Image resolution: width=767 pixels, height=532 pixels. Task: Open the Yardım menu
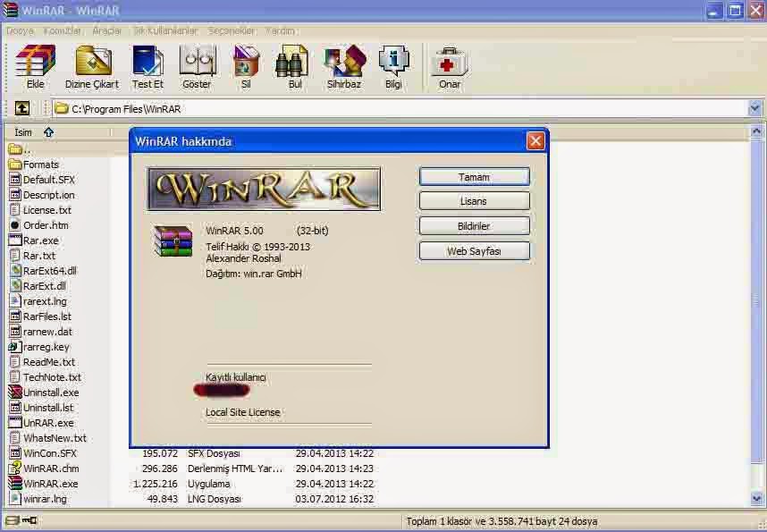280,30
